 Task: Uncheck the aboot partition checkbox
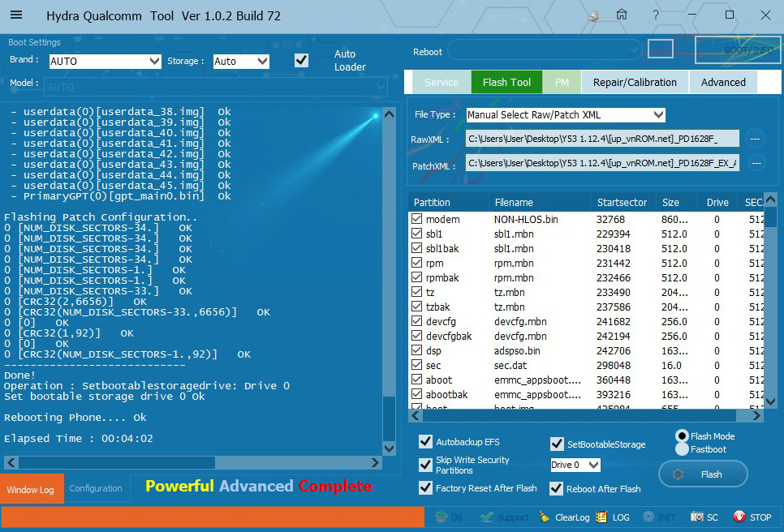416,380
